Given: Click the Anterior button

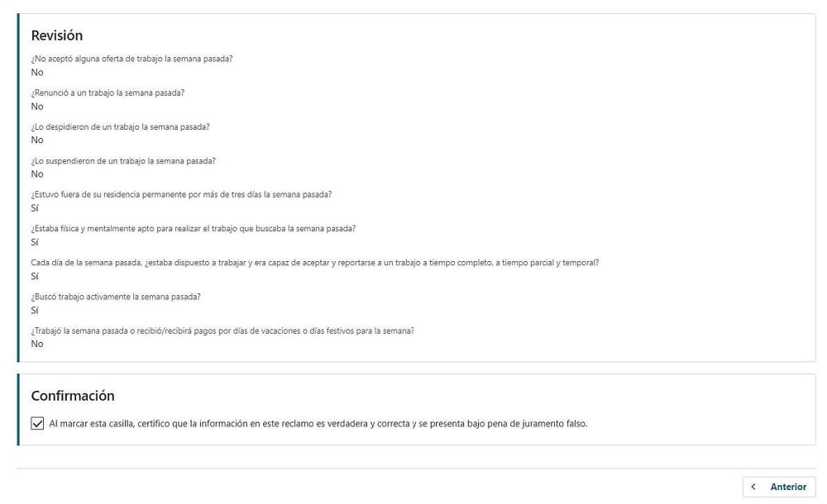Looking at the screenshot, I should coord(779,487).
